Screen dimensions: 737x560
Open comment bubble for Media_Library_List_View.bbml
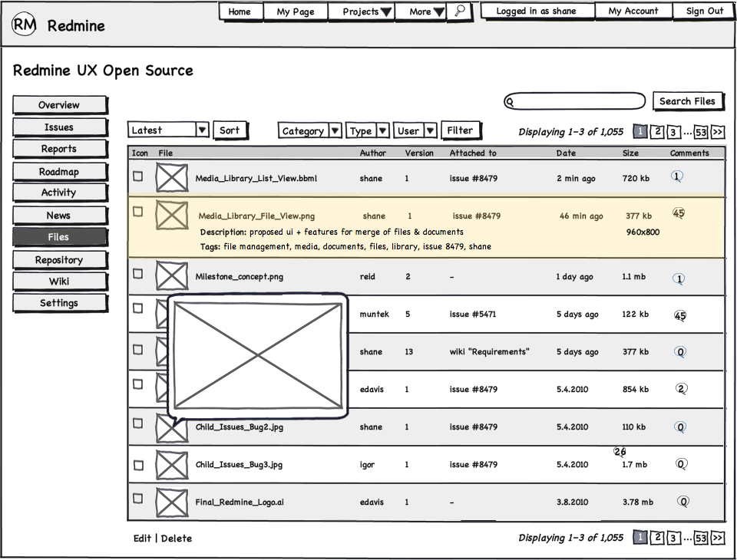tap(676, 176)
